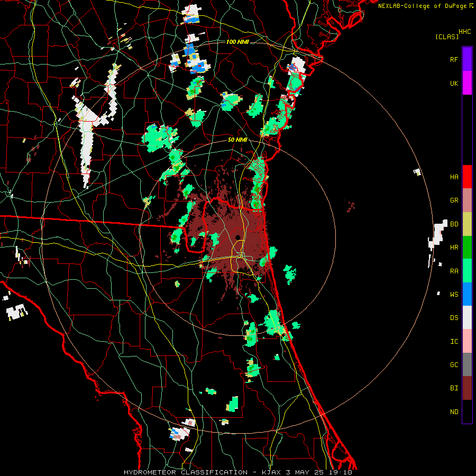Click the DS legend label
This screenshot has height=476, width=476.
click(454, 318)
